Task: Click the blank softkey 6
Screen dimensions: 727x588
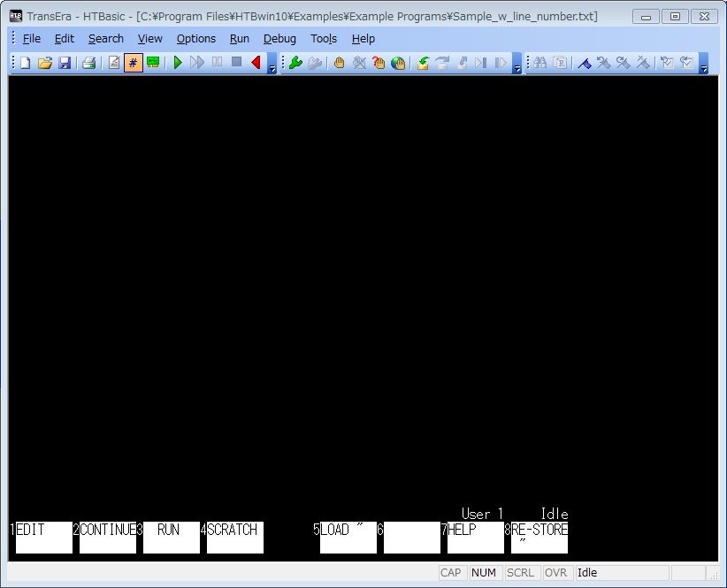Action: pos(412,538)
